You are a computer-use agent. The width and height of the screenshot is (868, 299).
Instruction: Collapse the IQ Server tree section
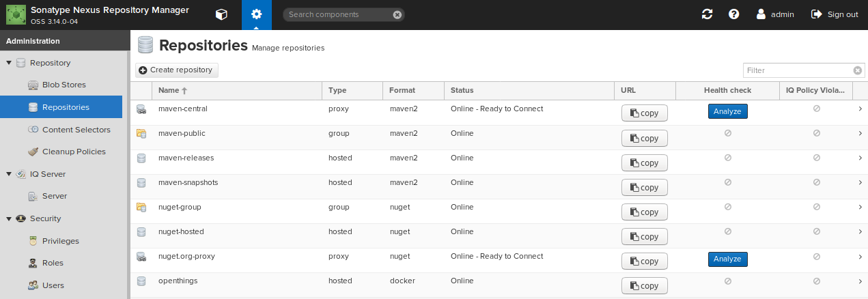pos(9,174)
